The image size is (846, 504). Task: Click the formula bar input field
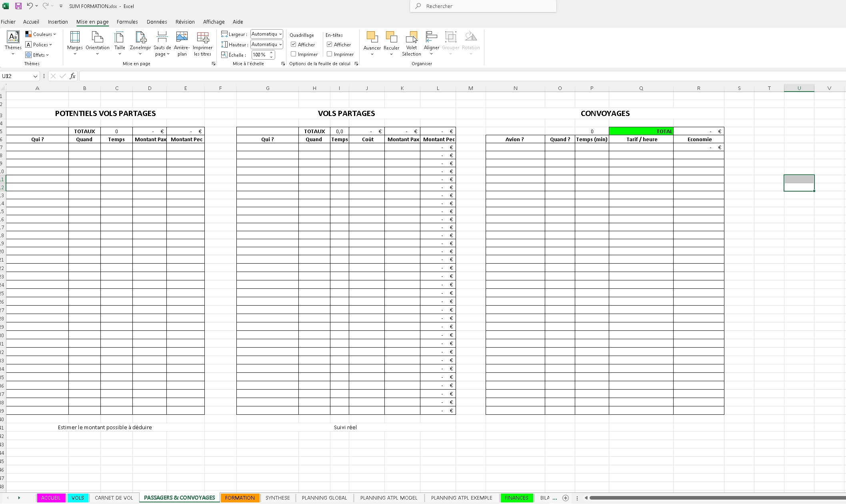click(462, 76)
